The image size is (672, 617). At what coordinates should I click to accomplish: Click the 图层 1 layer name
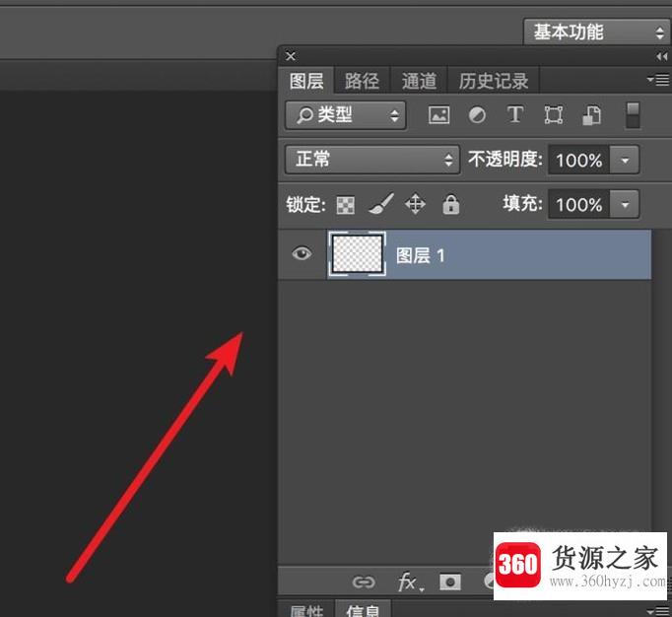420,255
